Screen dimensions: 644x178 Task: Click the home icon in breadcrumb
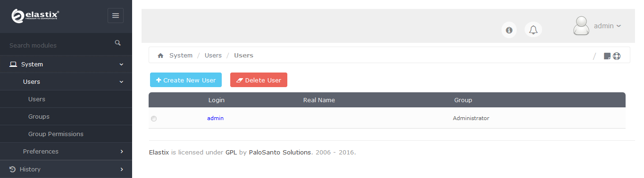pyautogui.click(x=160, y=56)
